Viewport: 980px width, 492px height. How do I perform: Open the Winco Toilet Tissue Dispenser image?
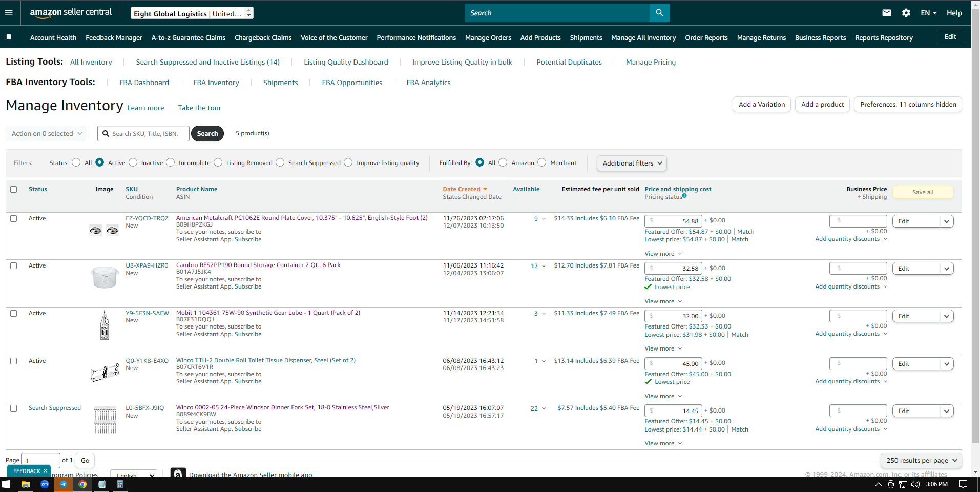tap(105, 372)
